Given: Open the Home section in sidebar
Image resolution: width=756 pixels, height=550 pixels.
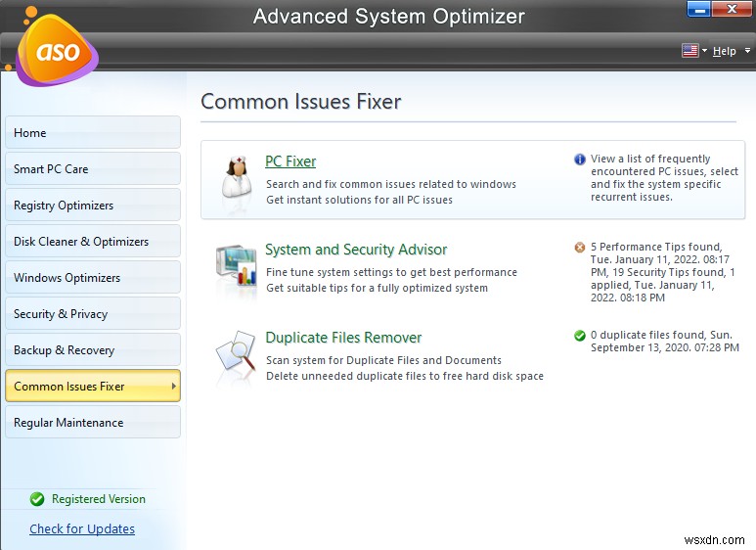Looking at the screenshot, I should click(93, 133).
